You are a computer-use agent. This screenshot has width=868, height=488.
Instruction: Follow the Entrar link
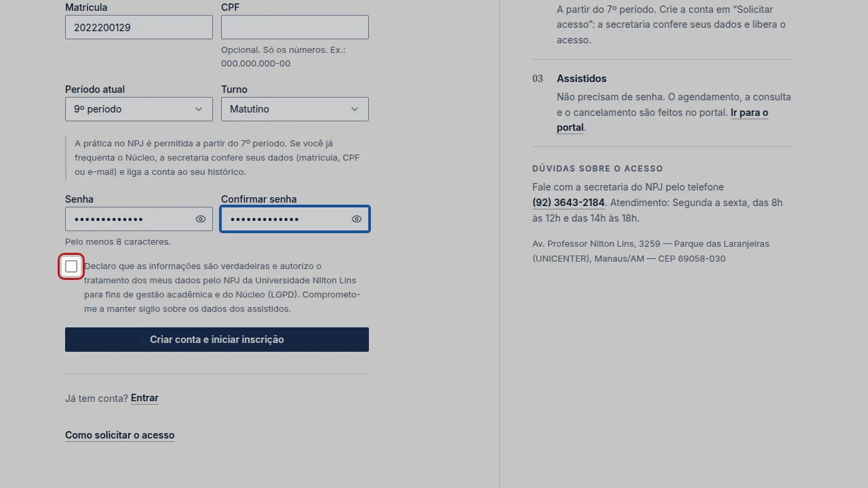(x=144, y=398)
